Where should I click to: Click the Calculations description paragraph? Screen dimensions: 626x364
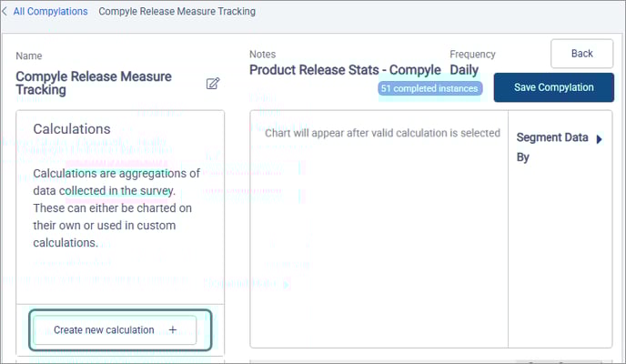[116, 207]
